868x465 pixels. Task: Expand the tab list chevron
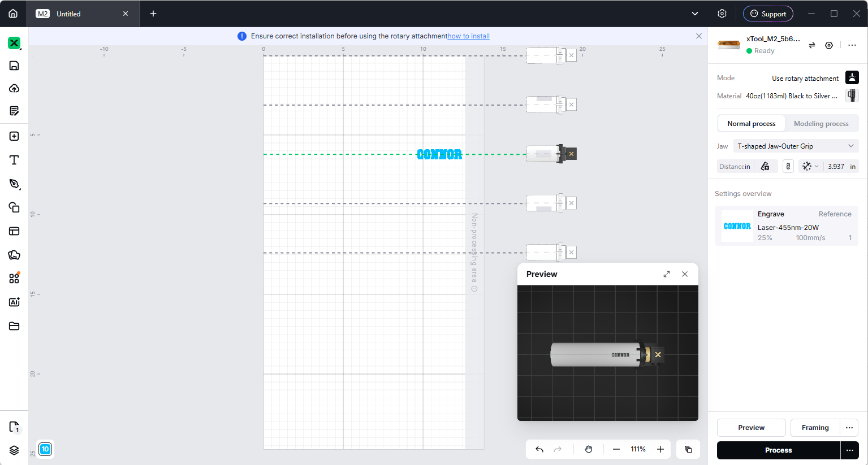(x=695, y=14)
